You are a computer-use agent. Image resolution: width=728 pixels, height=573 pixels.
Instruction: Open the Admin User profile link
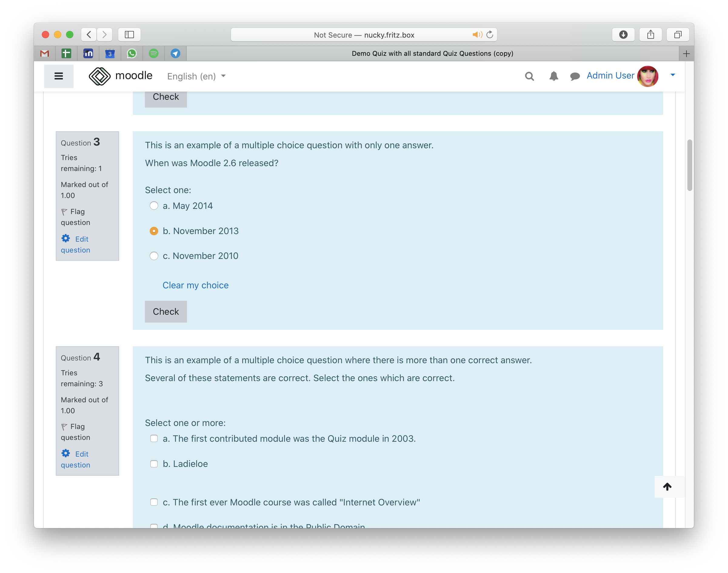tap(610, 76)
